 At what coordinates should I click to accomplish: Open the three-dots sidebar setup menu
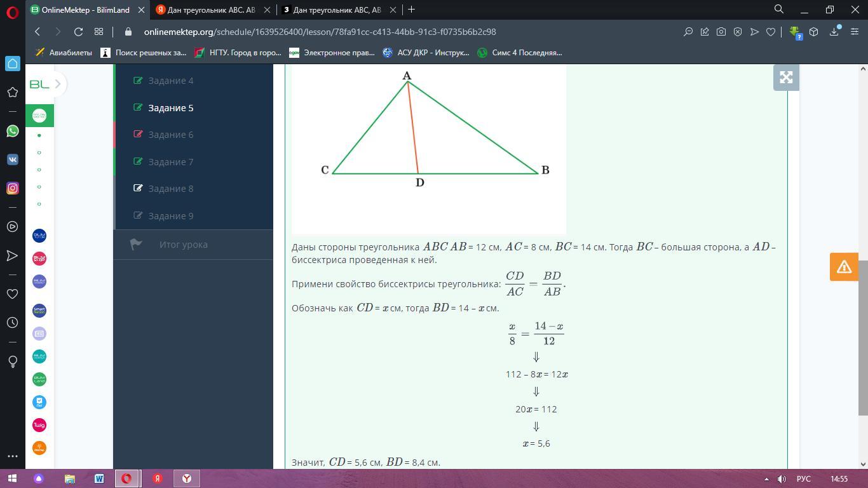12,456
